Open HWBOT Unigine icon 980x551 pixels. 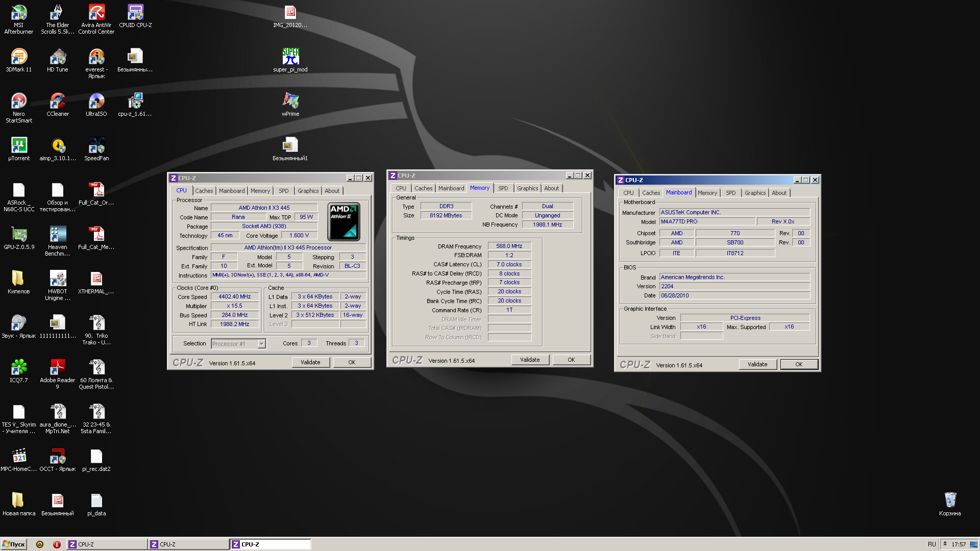point(58,285)
